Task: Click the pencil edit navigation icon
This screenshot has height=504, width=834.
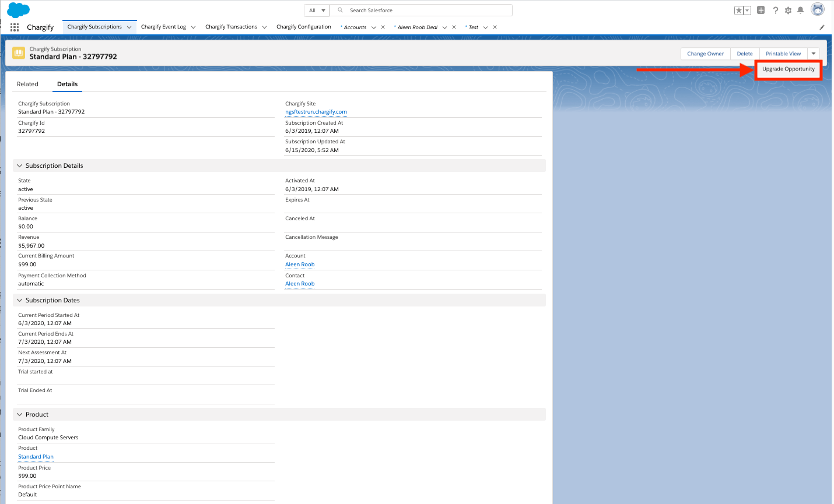Action: point(822,27)
